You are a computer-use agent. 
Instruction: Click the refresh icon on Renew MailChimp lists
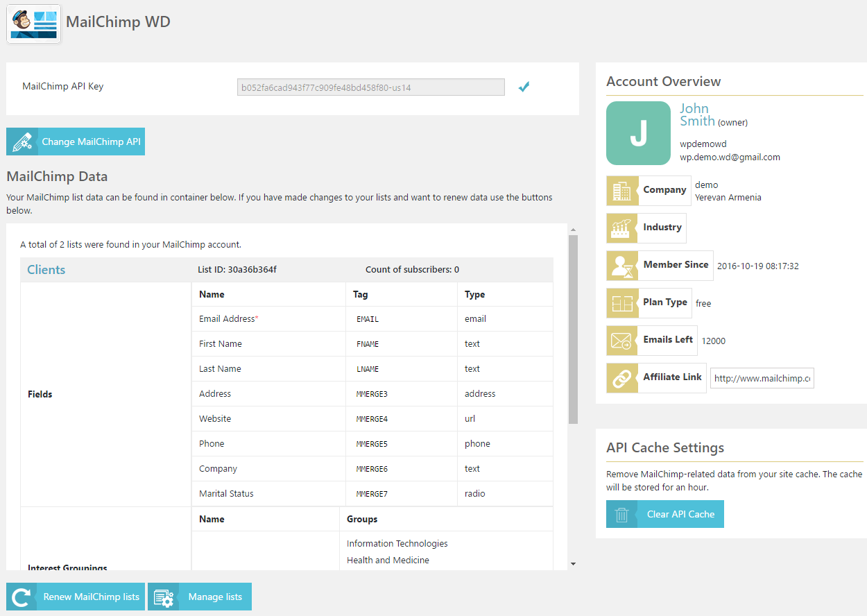[x=22, y=597]
